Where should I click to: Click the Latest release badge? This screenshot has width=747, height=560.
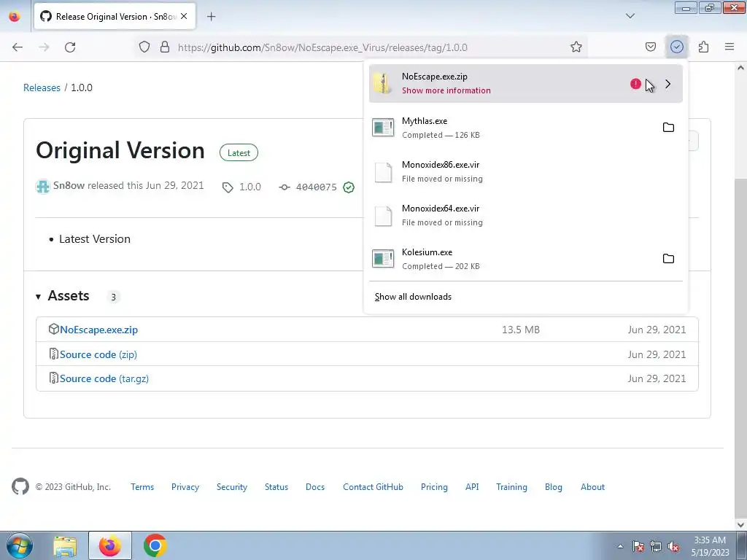(x=239, y=153)
